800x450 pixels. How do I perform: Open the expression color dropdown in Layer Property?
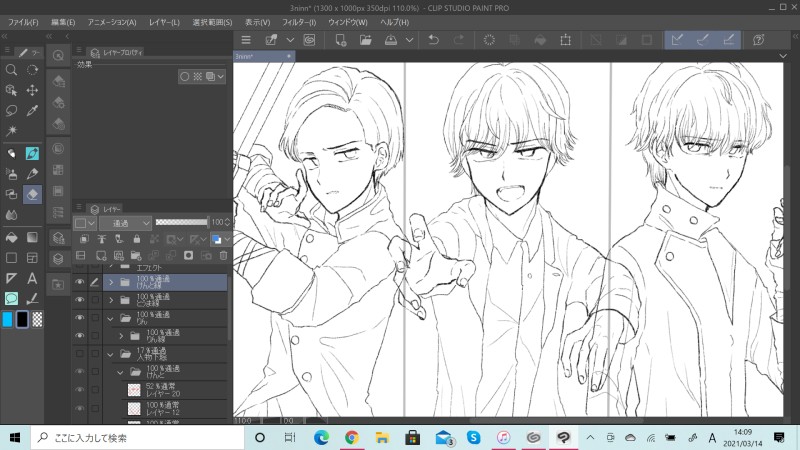pos(215,77)
